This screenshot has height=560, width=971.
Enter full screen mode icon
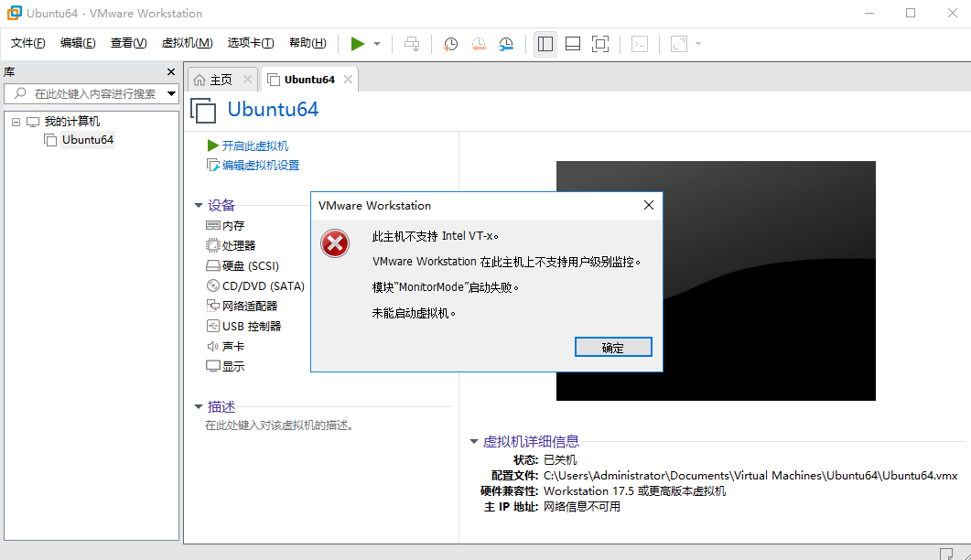600,44
